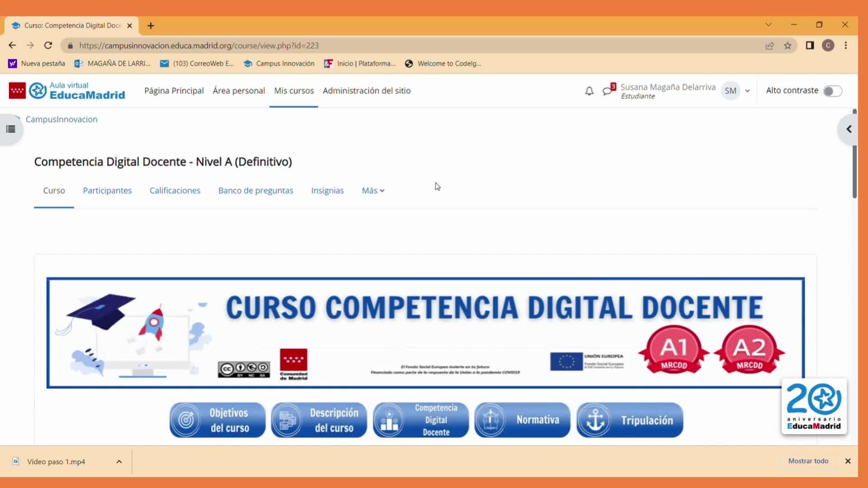The height and width of the screenshot is (488, 868).
Task: Click the CampusInnovacion breadcrumb link
Action: [x=61, y=119]
